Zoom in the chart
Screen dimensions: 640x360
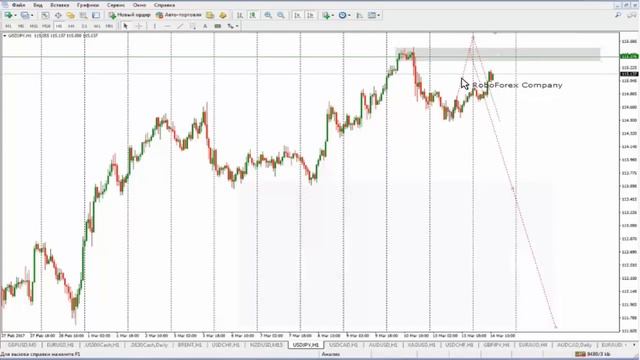point(268,15)
